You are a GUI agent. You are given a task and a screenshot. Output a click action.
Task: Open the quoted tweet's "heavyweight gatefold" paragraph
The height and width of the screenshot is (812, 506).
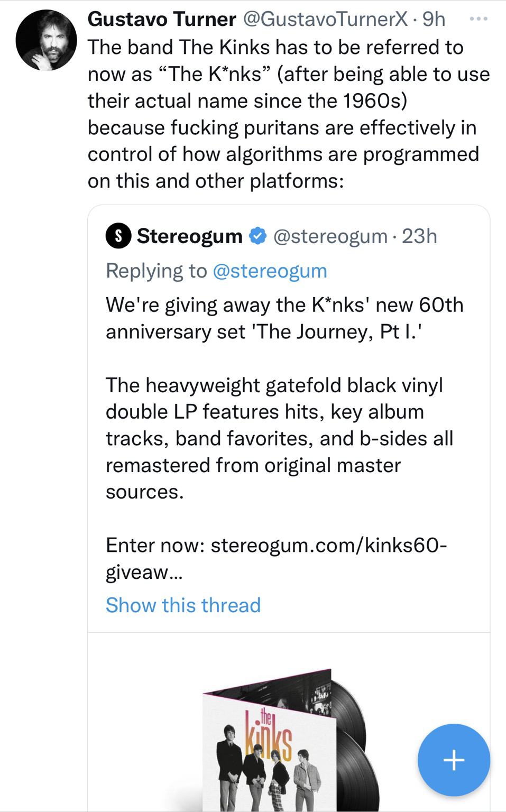pos(279,438)
